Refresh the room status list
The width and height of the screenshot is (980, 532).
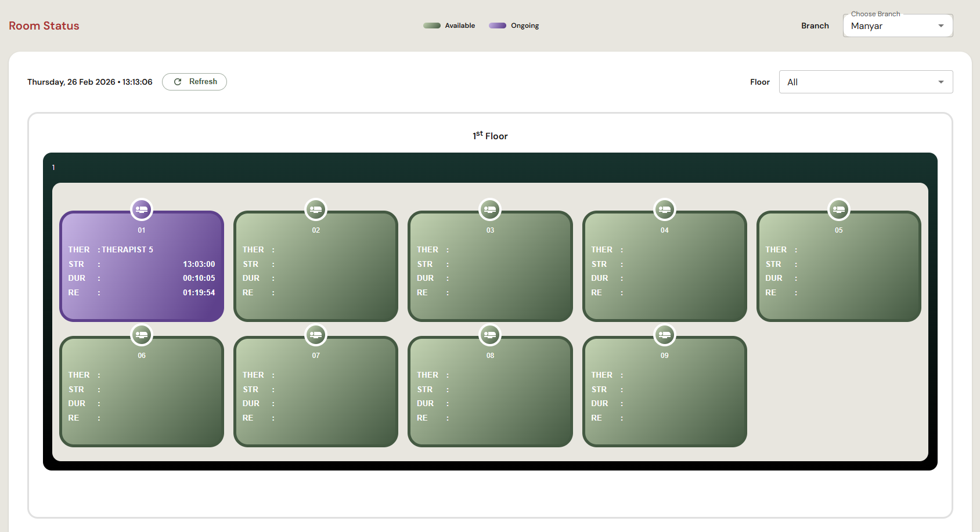coord(194,82)
